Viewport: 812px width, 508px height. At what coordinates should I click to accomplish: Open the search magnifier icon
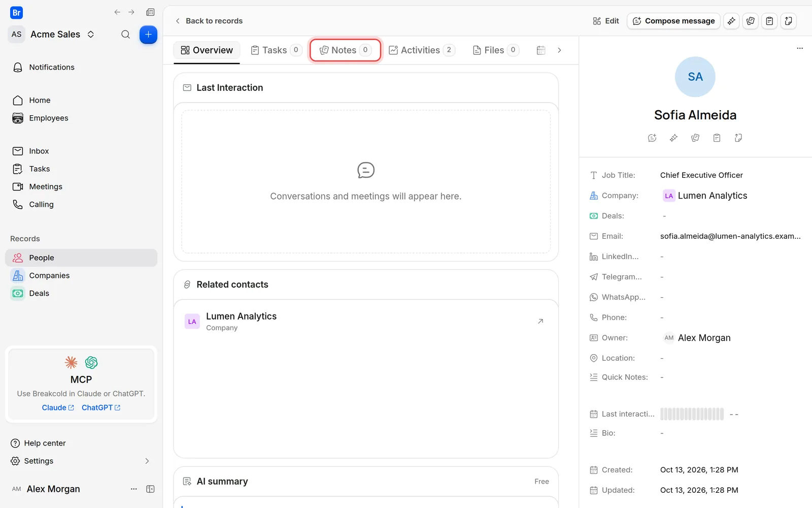[125, 35]
